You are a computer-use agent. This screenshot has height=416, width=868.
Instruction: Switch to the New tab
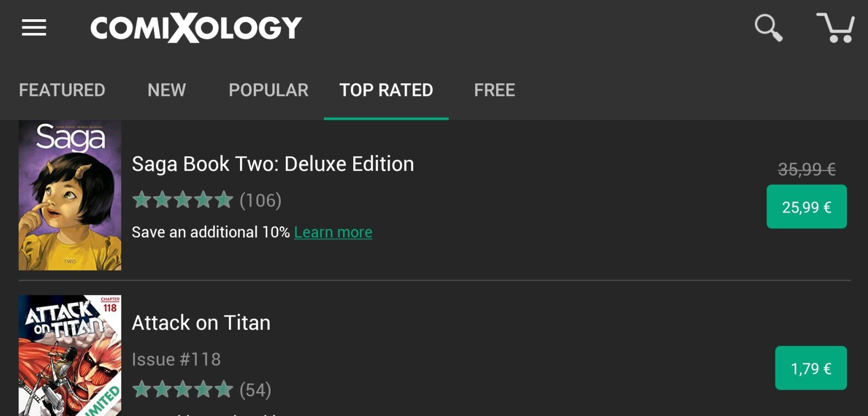(x=166, y=90)
